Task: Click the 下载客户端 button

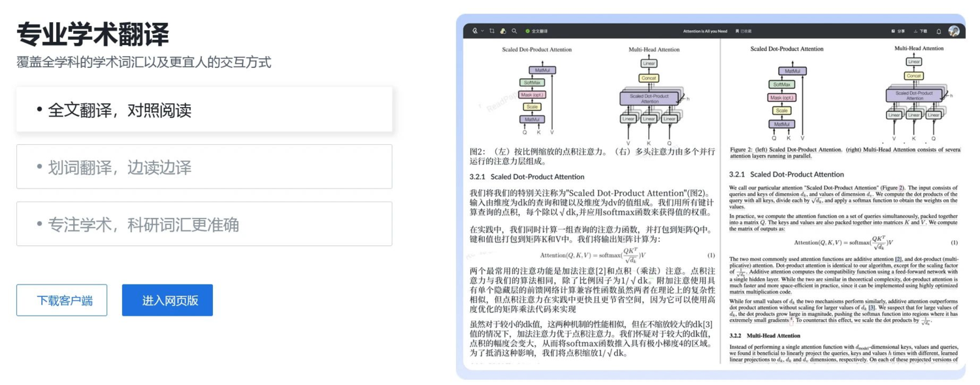Action: pyautogui.click(x=62, y=300)
